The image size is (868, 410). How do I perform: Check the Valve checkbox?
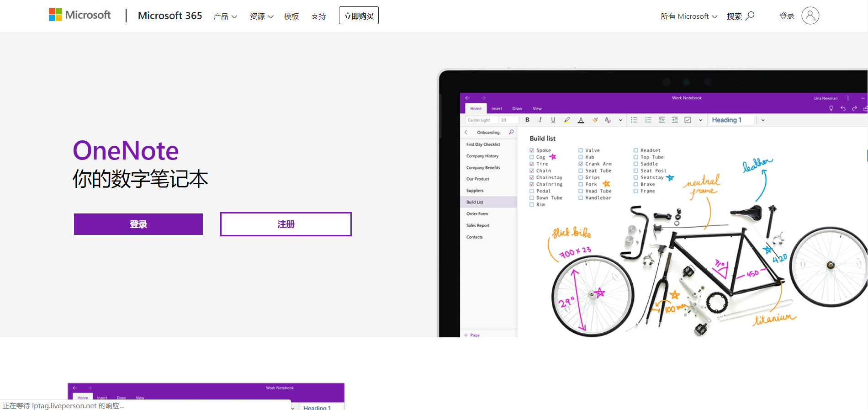[581, 150]
